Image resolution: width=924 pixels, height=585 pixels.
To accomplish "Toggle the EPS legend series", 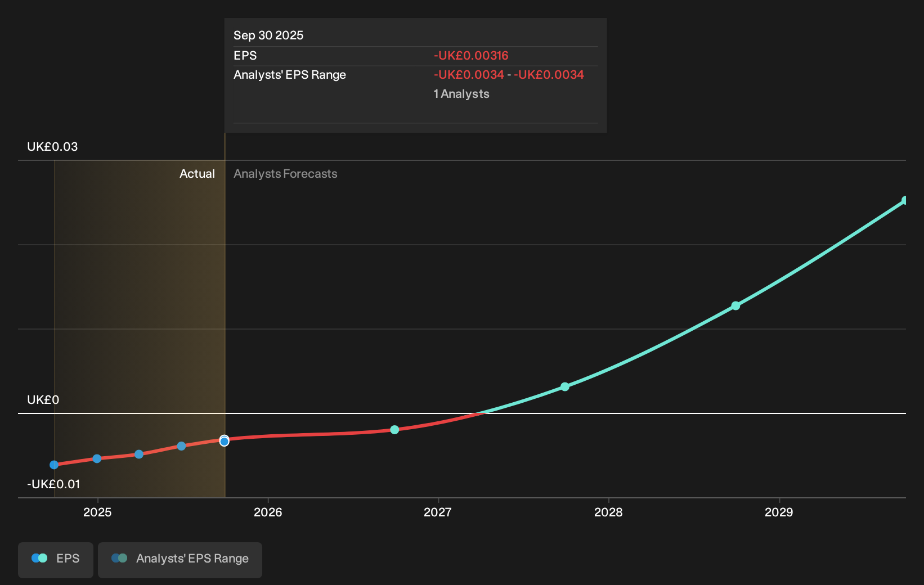I will (x=56, y=560).
